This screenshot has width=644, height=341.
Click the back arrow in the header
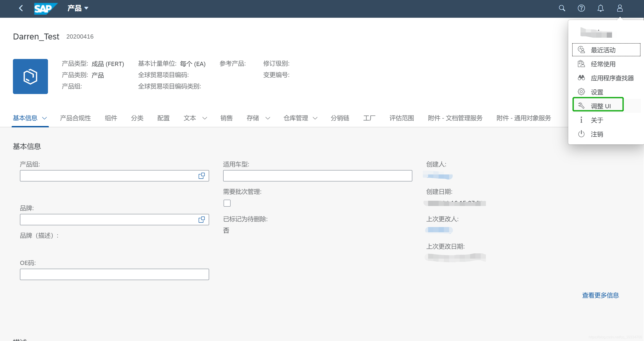point(21,8)
